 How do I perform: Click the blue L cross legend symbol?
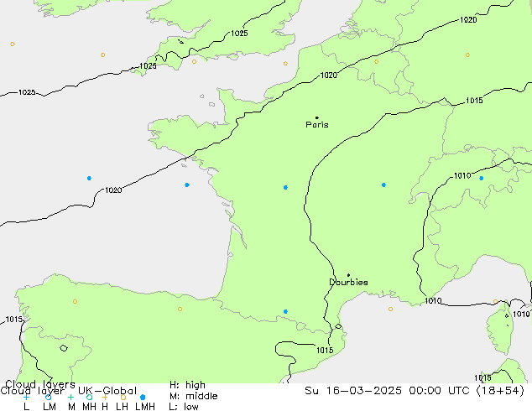tap(26, 397)
